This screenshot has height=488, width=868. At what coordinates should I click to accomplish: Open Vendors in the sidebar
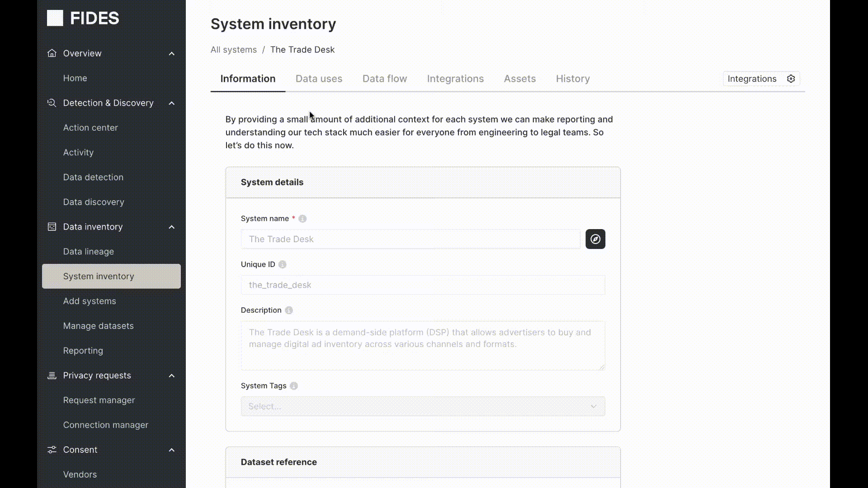(x=80, y=474)
